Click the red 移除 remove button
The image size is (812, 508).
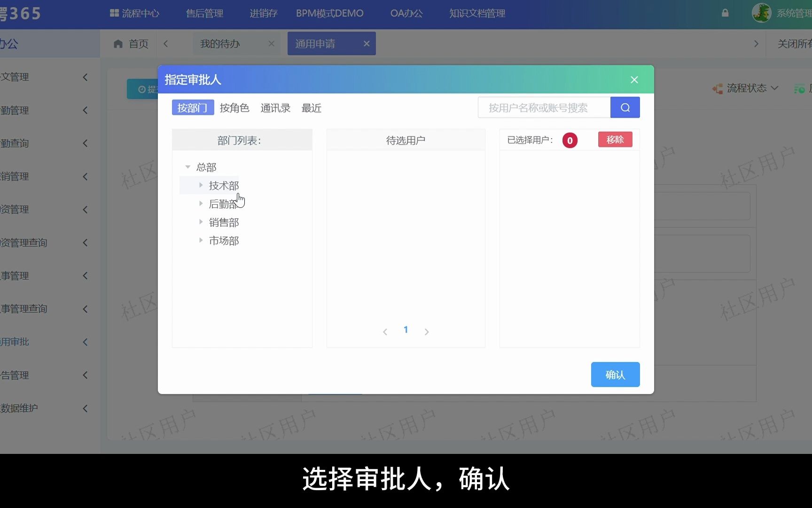(x=615, y=139)
